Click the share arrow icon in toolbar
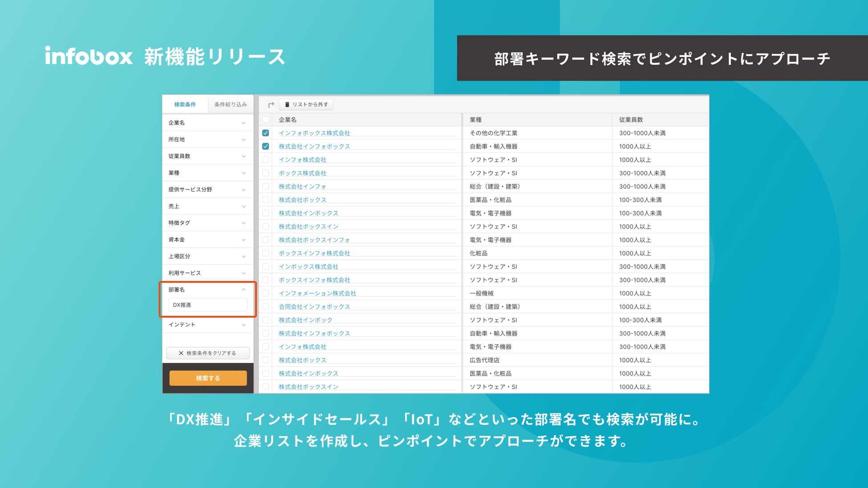868x488 pixels. [271, 105]
